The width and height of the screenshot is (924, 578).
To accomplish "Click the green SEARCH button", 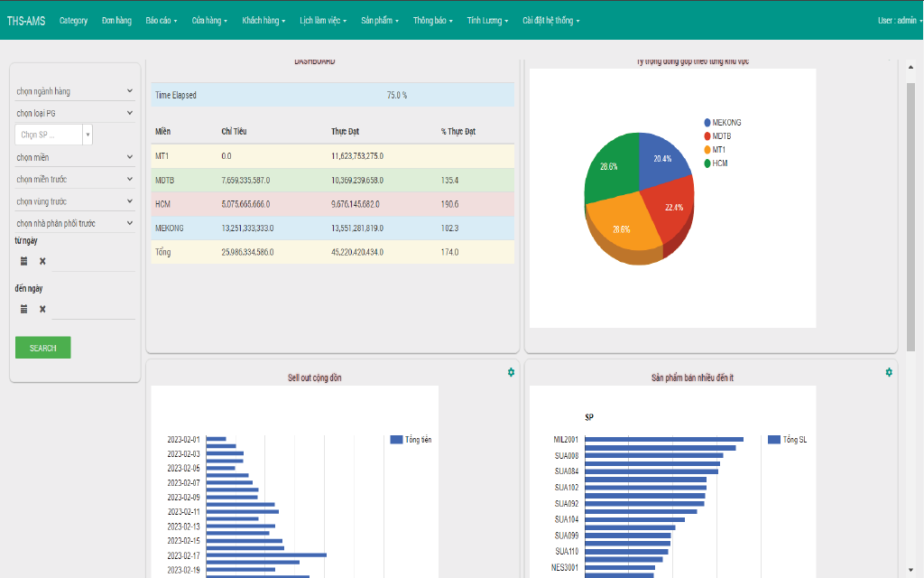I will pos(42,348).
